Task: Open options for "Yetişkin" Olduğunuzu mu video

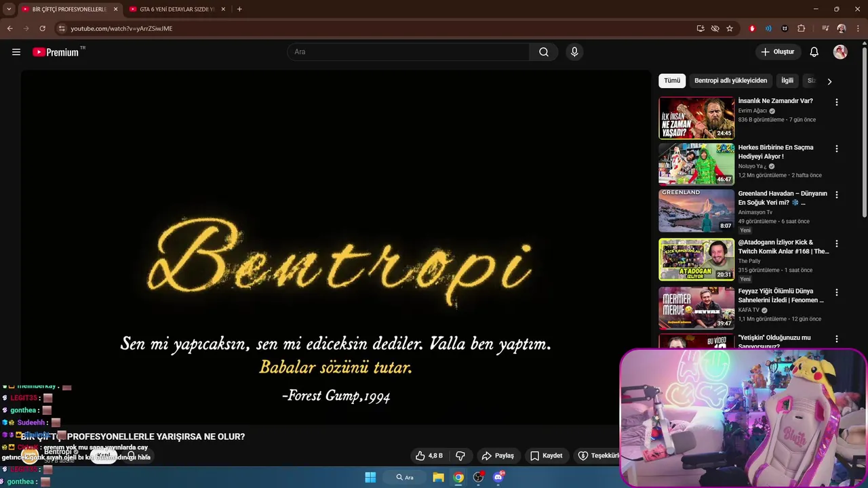Action: [x=837, y=339]
